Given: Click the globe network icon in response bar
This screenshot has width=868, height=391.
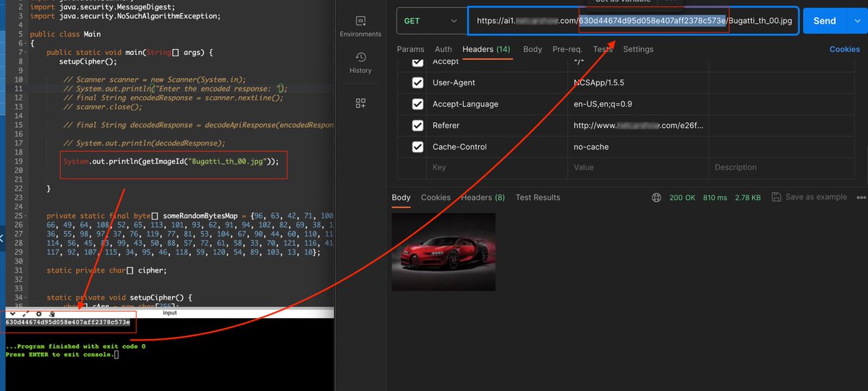Looking at the screenshot, I should tap(656, 197).
